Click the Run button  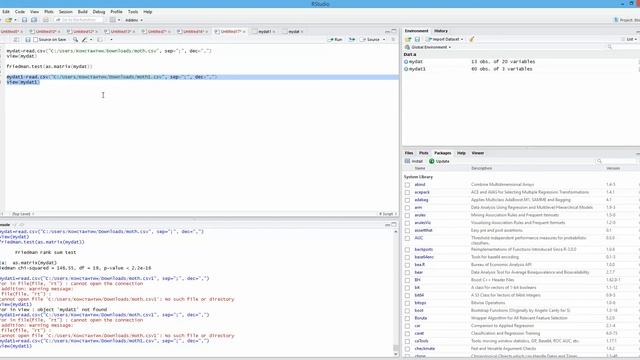point(336,40)
